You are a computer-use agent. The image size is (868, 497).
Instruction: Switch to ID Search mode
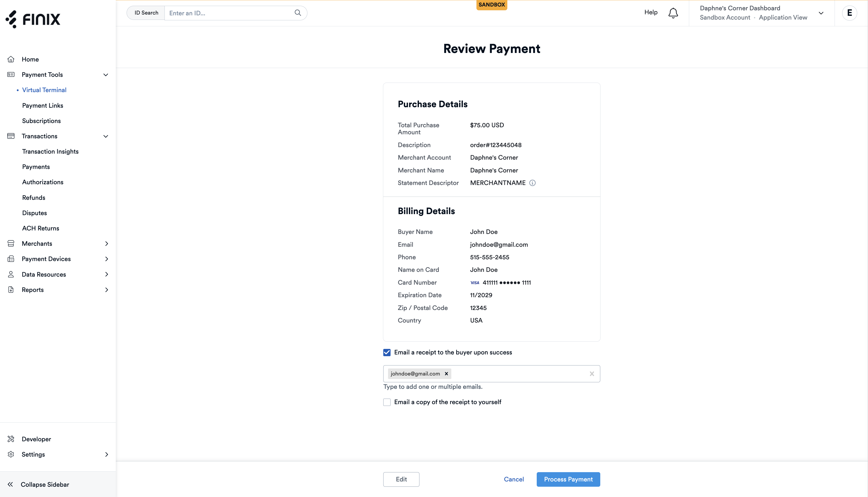[x=146, y=13]
